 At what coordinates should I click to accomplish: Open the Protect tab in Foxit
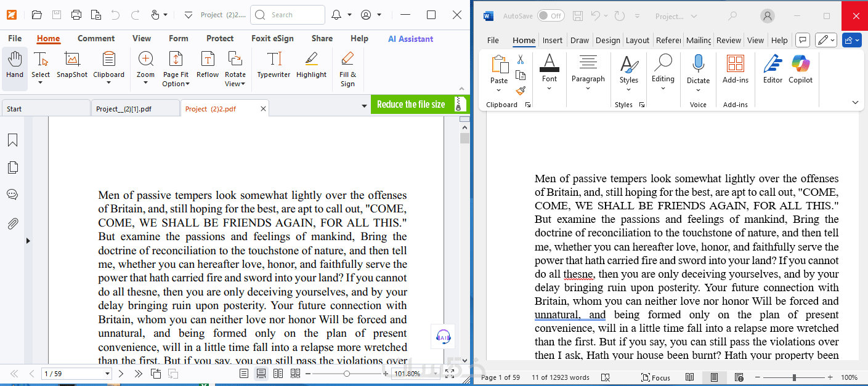pyautogui.click(x=220, y=38)
